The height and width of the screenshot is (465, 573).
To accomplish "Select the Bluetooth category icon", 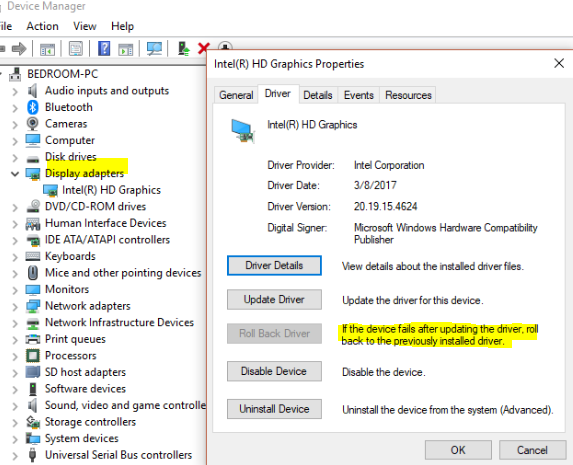I will (33, 107).
